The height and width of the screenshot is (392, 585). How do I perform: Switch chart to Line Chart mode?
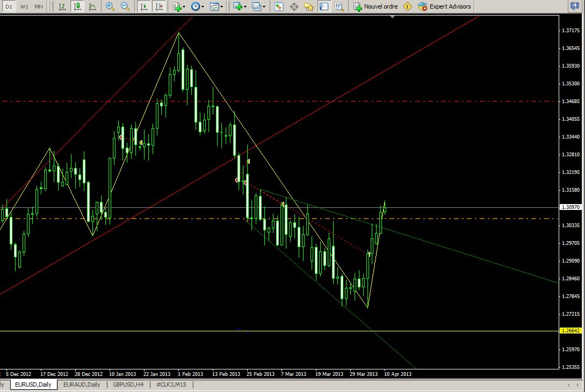click(x=92, y=6)
